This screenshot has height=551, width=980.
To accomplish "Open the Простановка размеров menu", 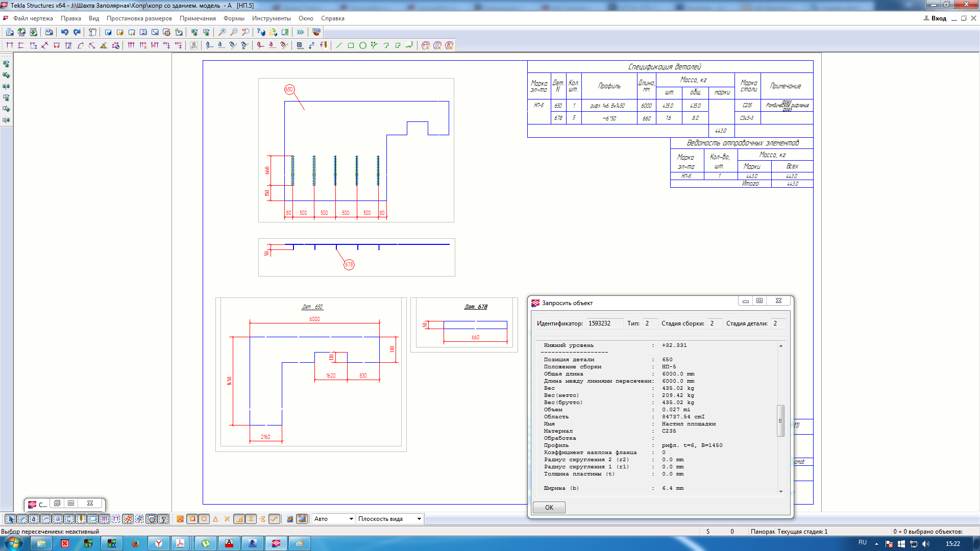I will 139,18.
